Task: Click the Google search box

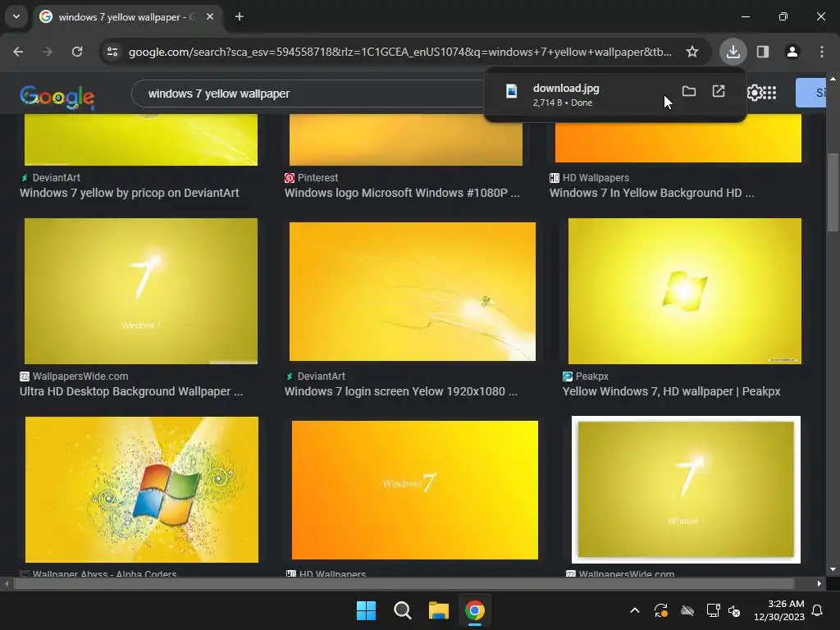Action: click(308, 94)
